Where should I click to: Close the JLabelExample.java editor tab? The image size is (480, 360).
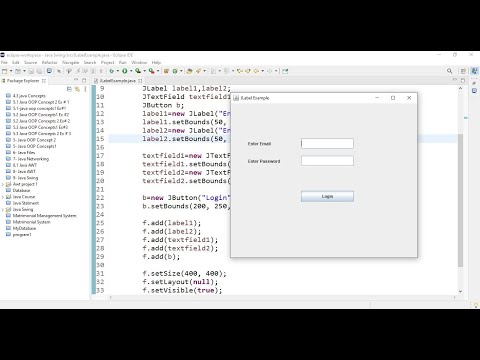140,81
